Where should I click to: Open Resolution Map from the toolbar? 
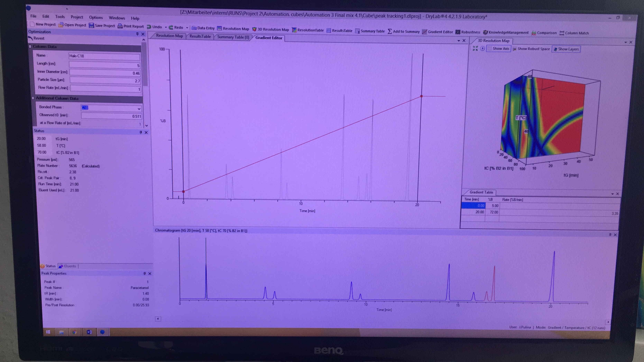point(233,29)
